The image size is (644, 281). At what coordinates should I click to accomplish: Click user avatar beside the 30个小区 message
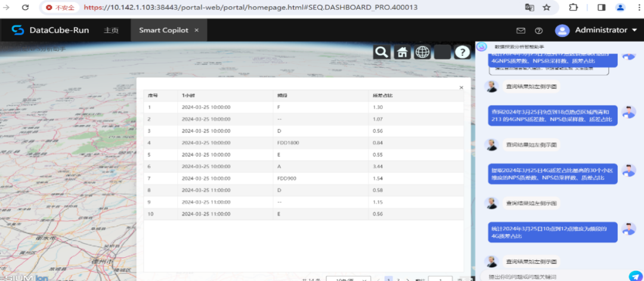[x=628, y=170]
